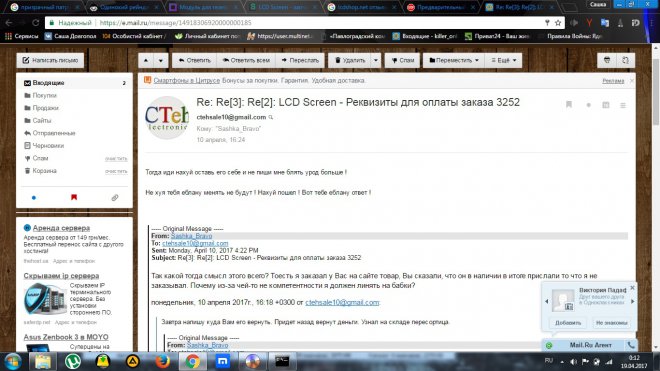Open the Move to folder dropdown

[x=454, y=60]
